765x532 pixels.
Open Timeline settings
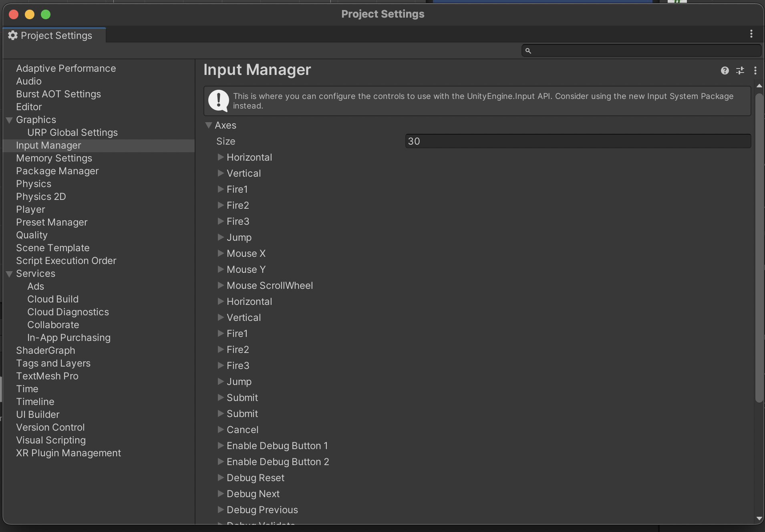click(x=35, y=402)
